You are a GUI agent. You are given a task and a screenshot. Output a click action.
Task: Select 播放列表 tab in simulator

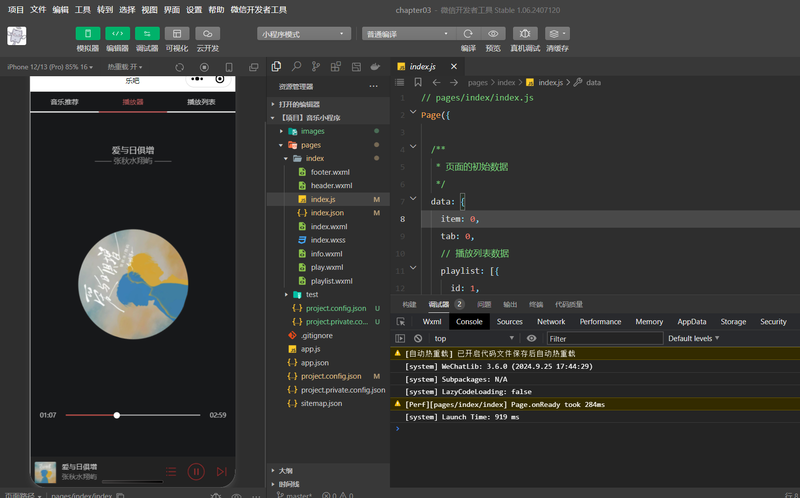point(201,102)
